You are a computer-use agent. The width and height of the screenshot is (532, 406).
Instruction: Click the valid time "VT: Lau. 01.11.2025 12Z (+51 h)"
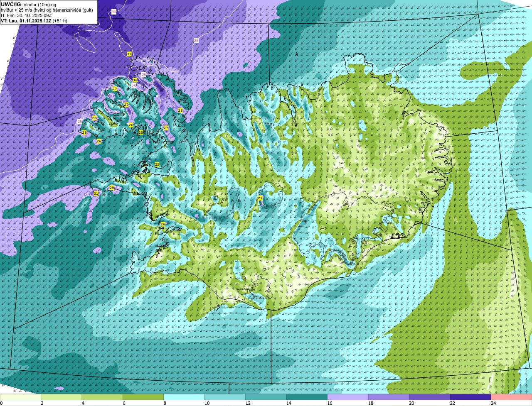[34, 21]
